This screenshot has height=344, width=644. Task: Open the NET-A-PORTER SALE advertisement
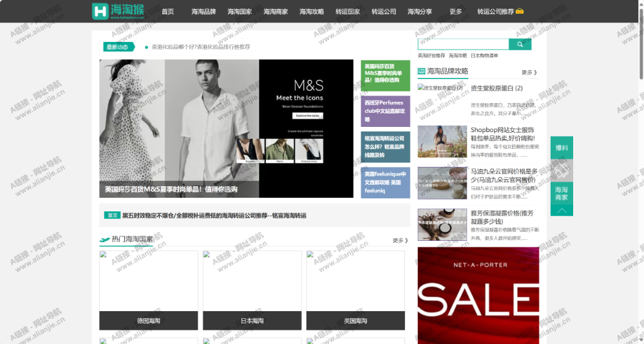pyautogui.click(x=478, y=296)
